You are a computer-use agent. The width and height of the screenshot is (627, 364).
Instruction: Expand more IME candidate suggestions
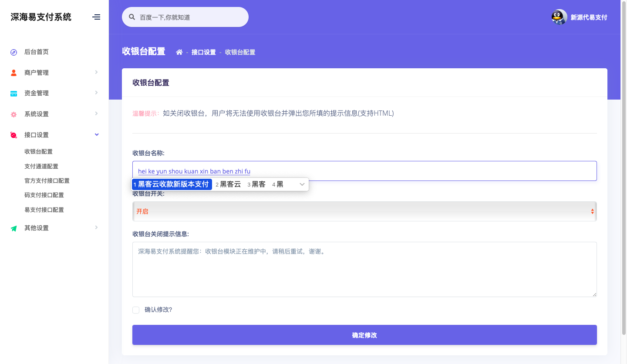302,184
